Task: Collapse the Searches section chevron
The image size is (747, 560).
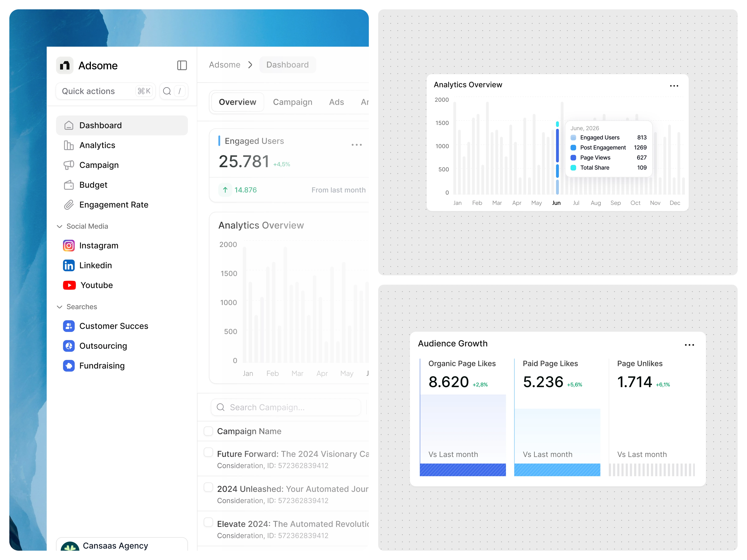Action: (x=59, y=307)
